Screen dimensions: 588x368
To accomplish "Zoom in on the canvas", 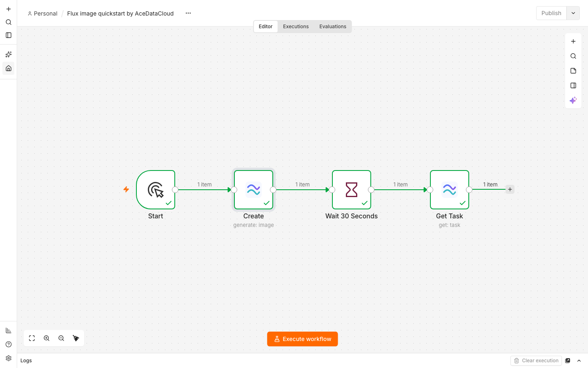I will pos(47,338).
